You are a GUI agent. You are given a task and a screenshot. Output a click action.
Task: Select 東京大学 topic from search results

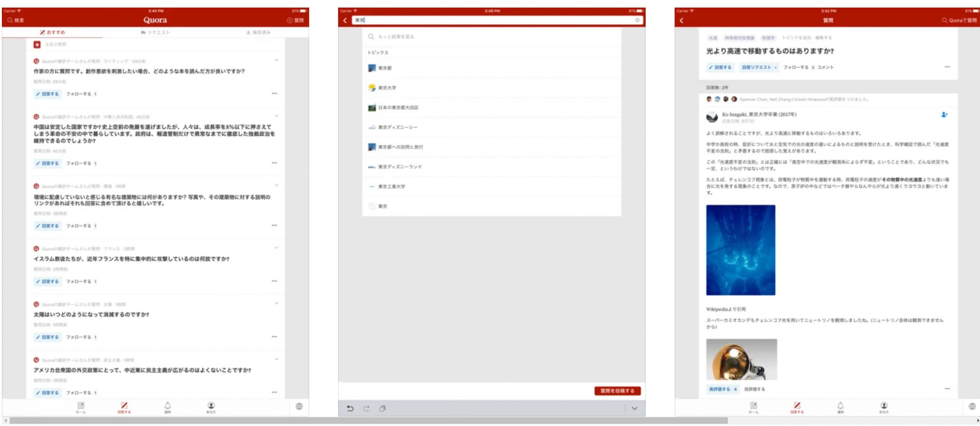point(387,88)
